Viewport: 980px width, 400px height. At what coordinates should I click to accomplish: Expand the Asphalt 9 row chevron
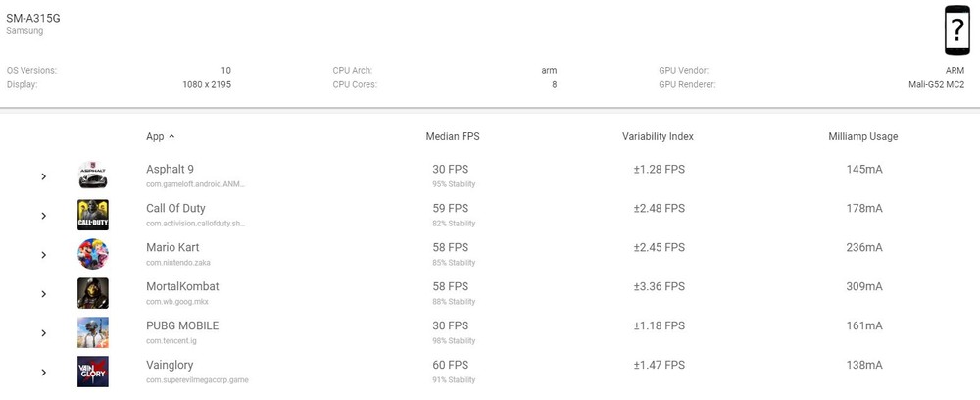[44, 176]
